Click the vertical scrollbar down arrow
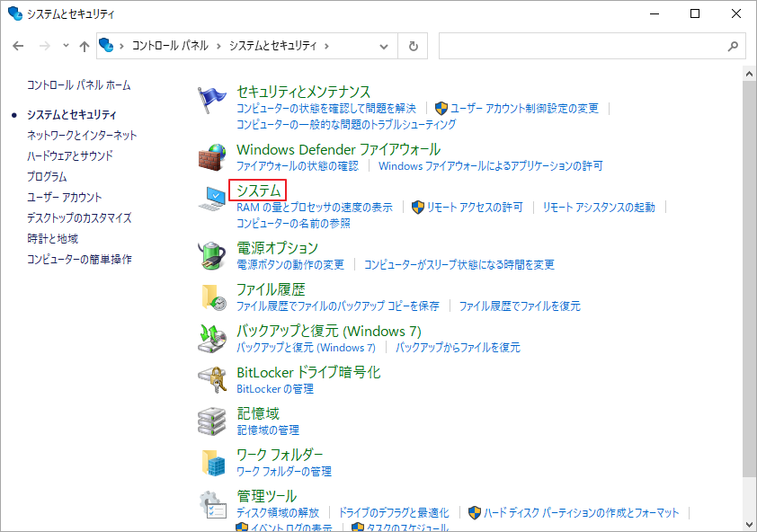This screenshot has height=532, width=757. [x=749, y=524]
